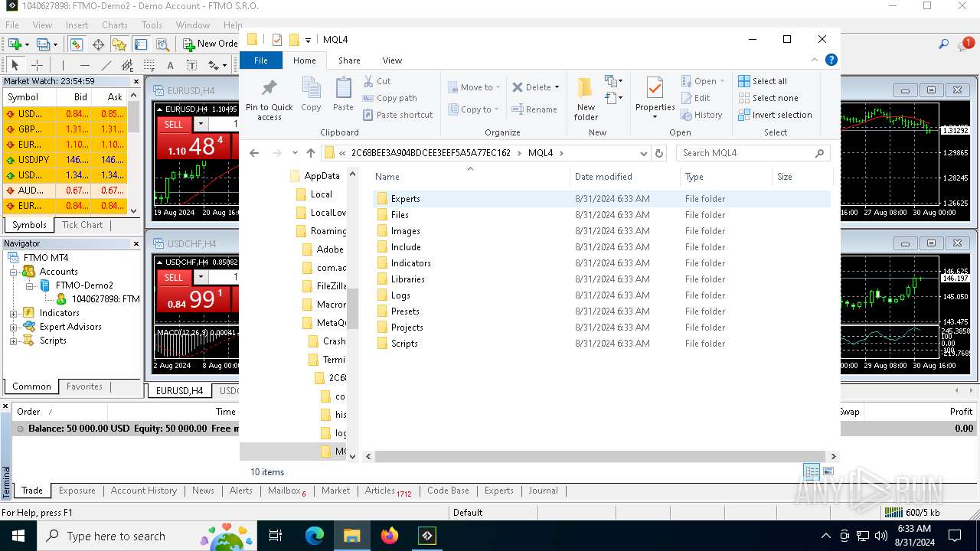Click the Properties icon in ribbon
This screenshot has height=551, width=980.
pos(655,88)
